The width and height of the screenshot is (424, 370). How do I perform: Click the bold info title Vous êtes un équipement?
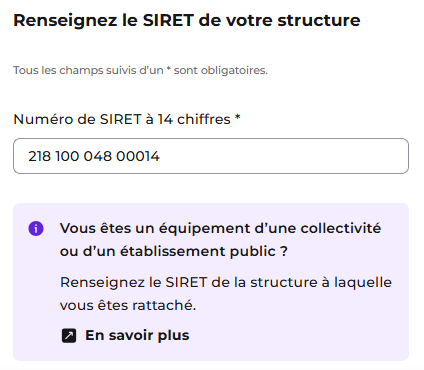tap(220, 228)
